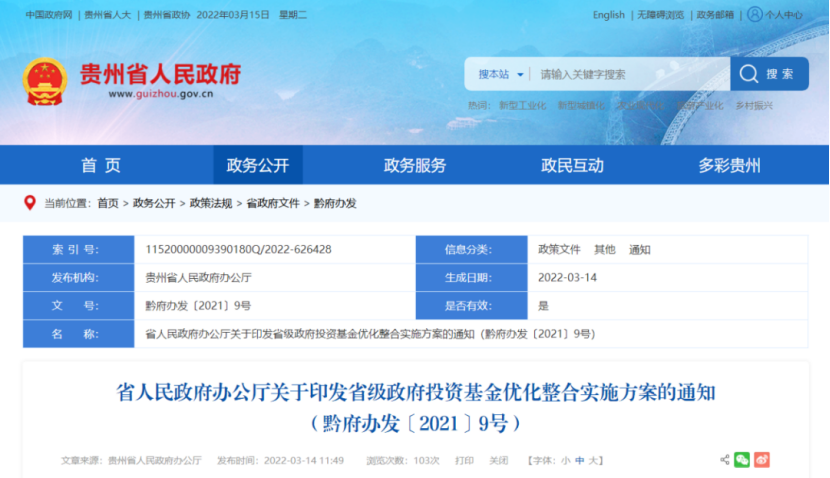
Task: Open the 政务邮箱 mail link
Action: pyautogui.click(x=715, y=15)
